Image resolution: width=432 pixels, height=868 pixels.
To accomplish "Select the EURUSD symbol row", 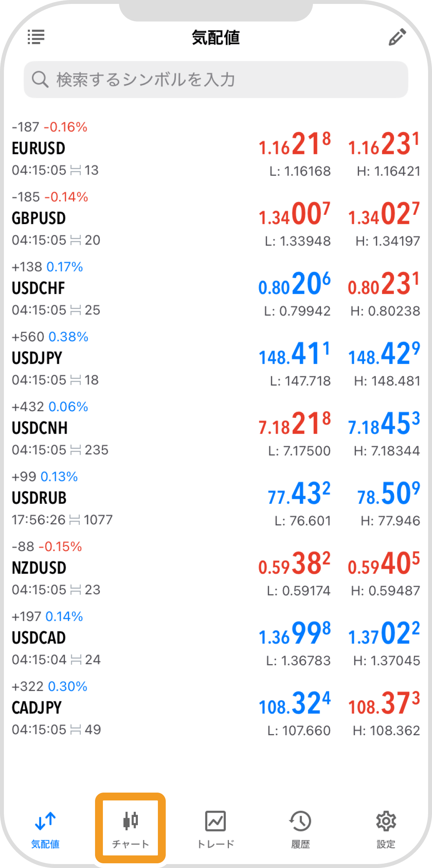I will point(118,149).
